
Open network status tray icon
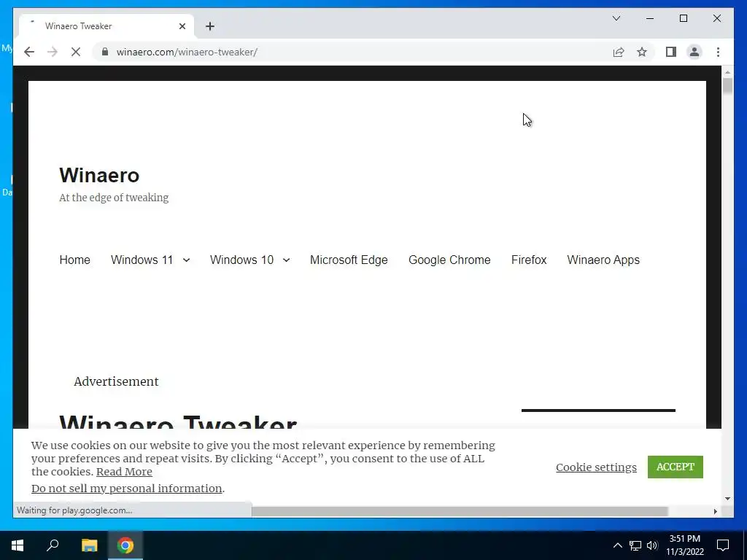click(635, 545)
